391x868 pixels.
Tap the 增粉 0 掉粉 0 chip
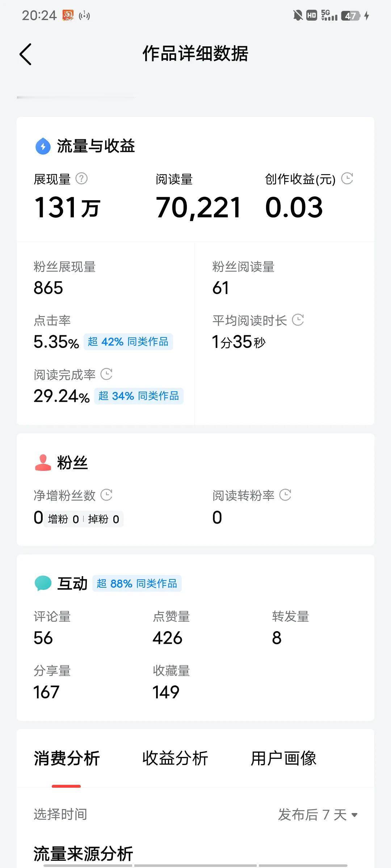click(84, 519)
